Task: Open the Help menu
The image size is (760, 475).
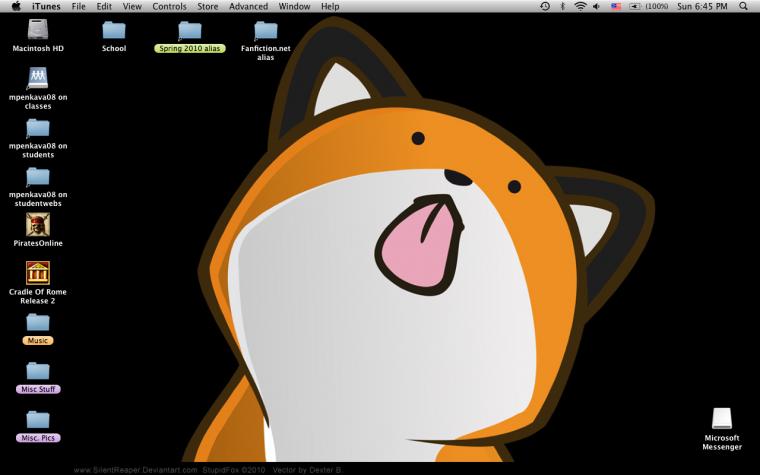Action: tap(330, 6)
